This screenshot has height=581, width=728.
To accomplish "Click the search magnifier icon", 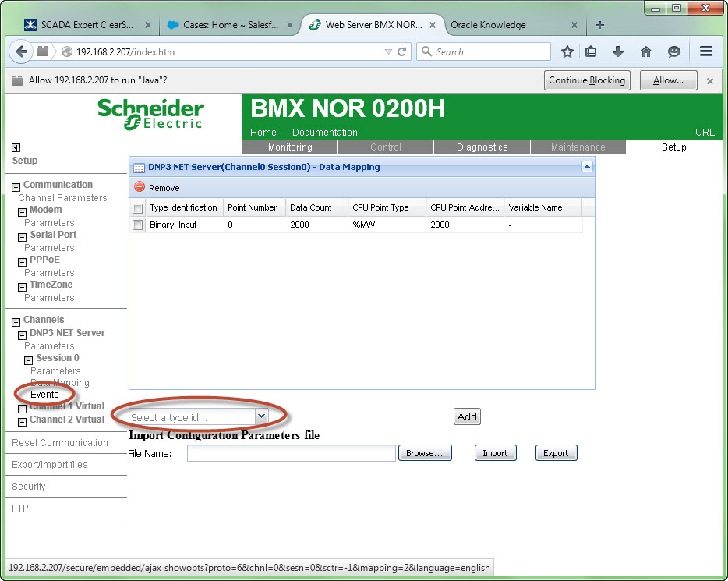I will (426, 51).
